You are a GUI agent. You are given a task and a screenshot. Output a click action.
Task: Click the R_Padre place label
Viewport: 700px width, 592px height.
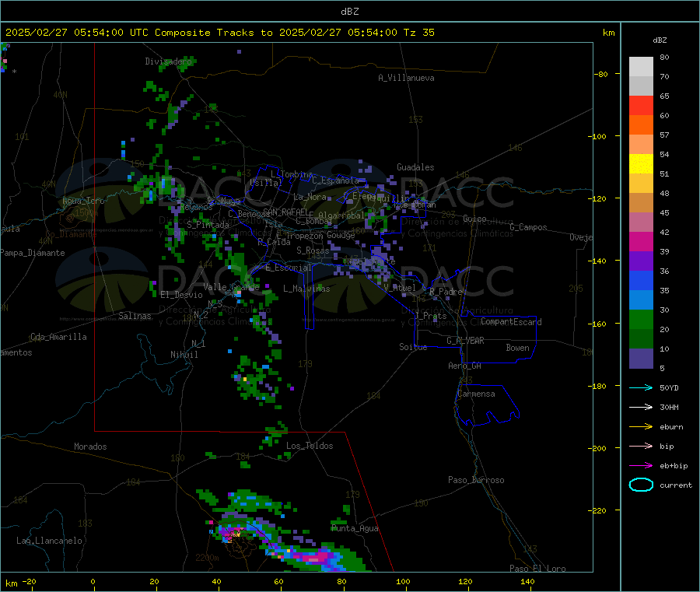(x=446, y=292)
